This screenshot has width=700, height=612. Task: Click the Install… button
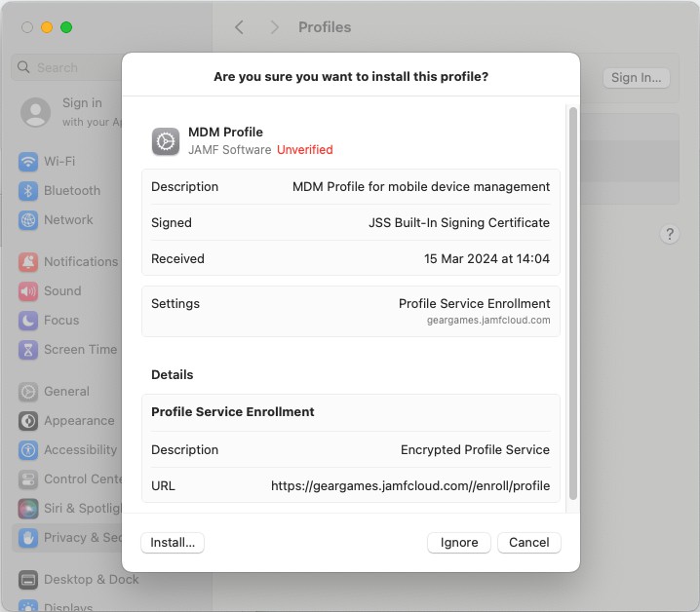173,543
